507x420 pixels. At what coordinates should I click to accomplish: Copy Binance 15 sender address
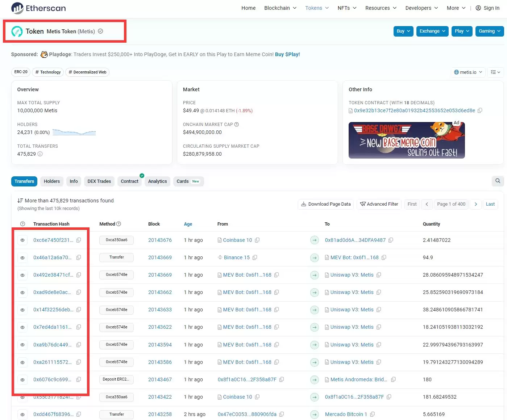[x=255, y=257]
